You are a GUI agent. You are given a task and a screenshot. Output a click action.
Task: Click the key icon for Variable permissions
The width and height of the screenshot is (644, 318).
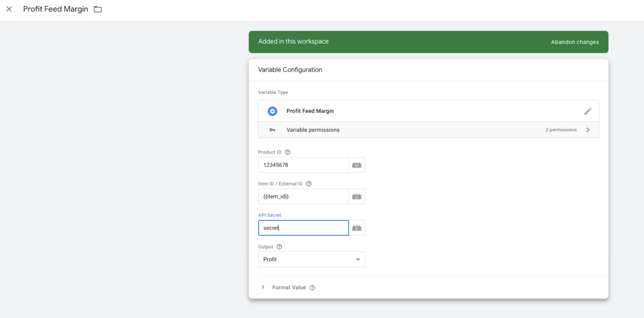pos(272,130)
